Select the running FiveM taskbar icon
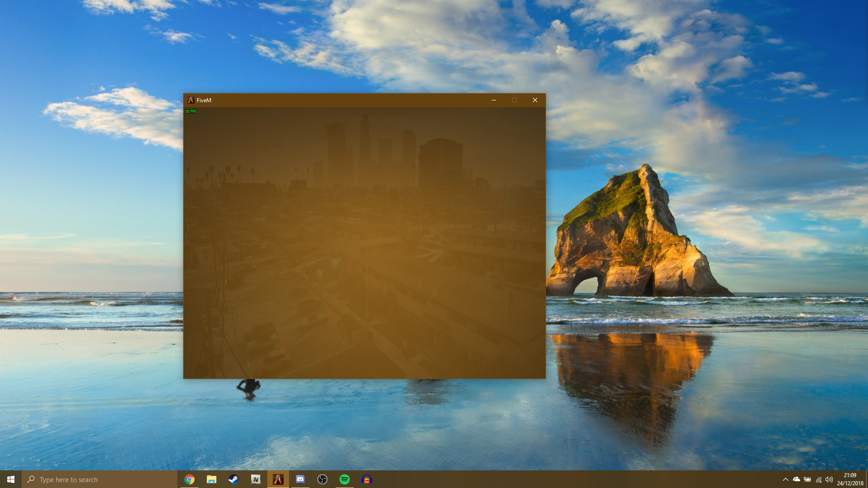This screenshot has width=868, height=488. [x=278, y=479]
